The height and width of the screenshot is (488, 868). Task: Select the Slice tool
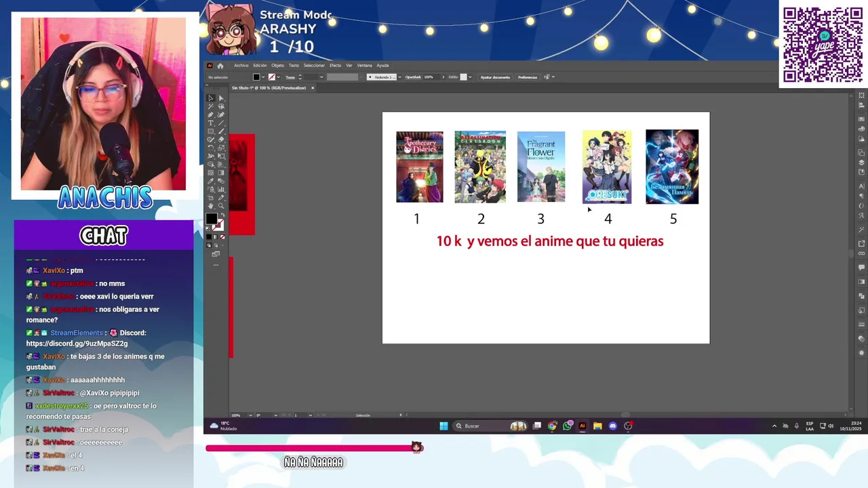click(221, 197)
